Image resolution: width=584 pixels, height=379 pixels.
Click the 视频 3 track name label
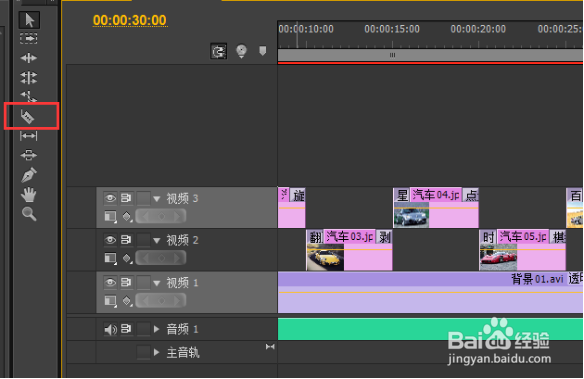pos(182,198)
